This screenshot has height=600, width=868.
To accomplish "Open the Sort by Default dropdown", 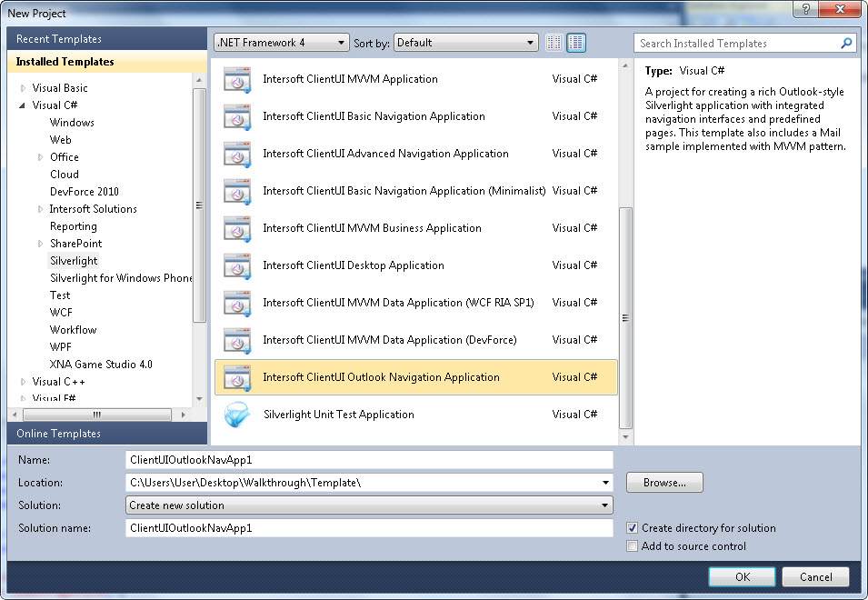I will (x=465, y=43).
